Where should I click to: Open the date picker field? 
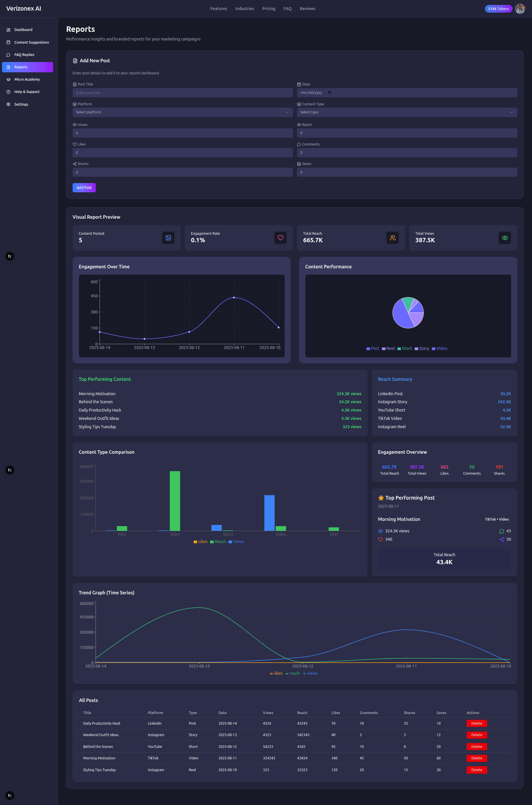point(407,93)
